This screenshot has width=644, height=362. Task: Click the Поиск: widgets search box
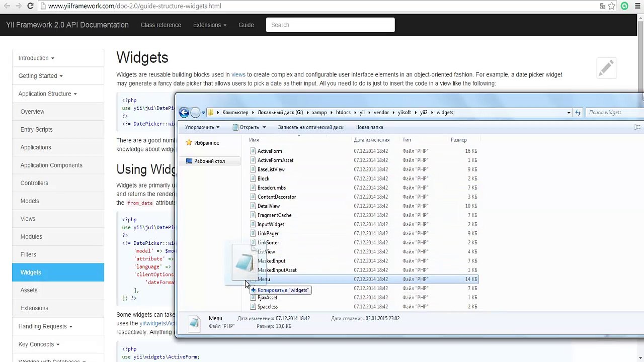(x=614, y=113)
